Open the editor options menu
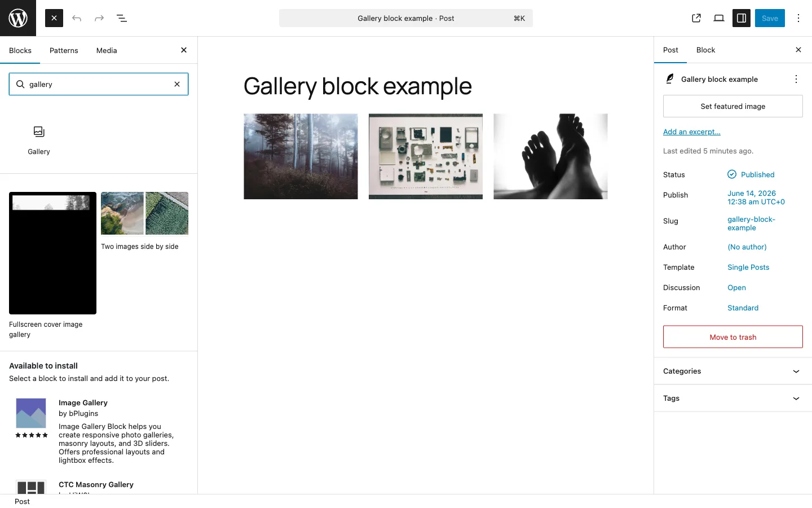Viewport: 812px width, 508px height. 798,18
